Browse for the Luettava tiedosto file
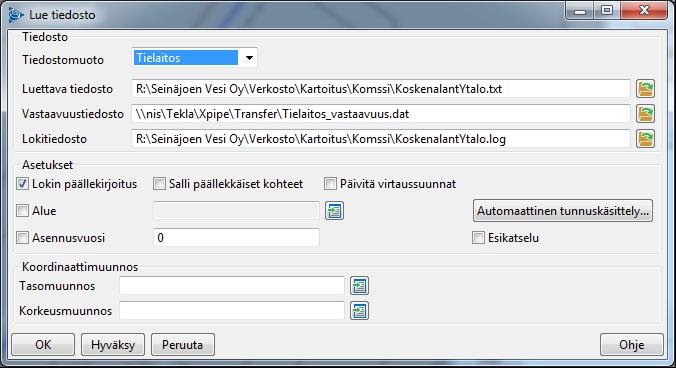Screen dimensions: 676x368 pos(645,89)
